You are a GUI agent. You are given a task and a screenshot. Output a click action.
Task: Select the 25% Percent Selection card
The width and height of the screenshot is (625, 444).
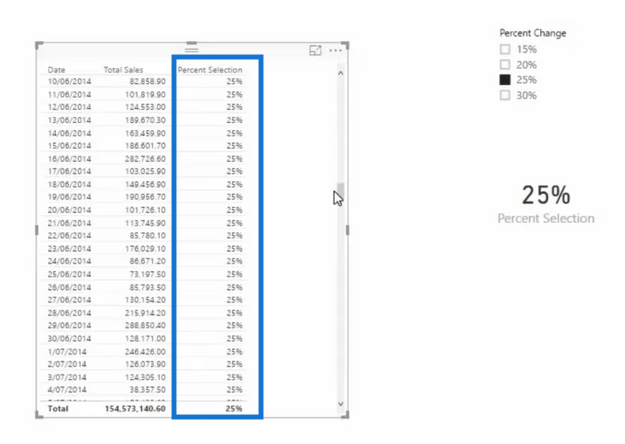(x=546, y=204)
